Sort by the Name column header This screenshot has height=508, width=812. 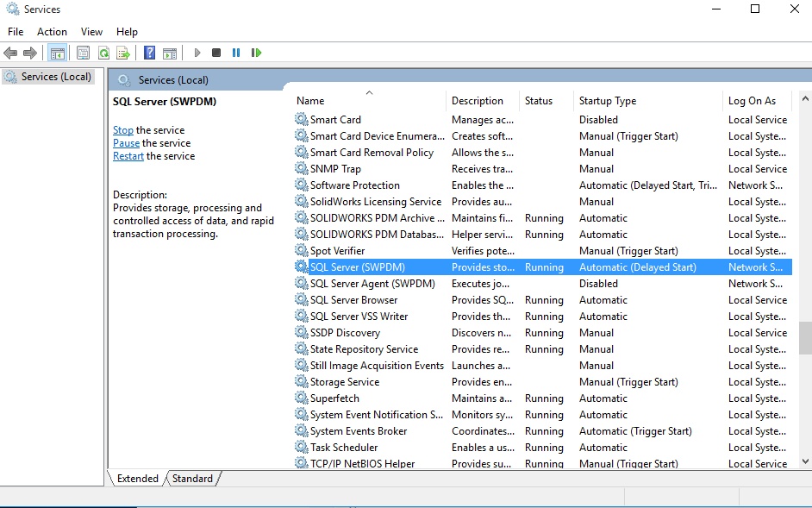[369, 101]
